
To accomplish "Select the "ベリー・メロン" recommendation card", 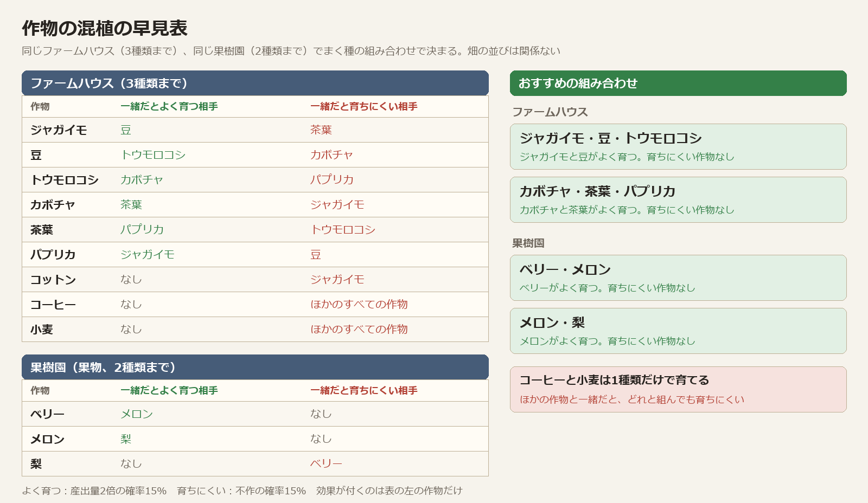I will [678, 278].
